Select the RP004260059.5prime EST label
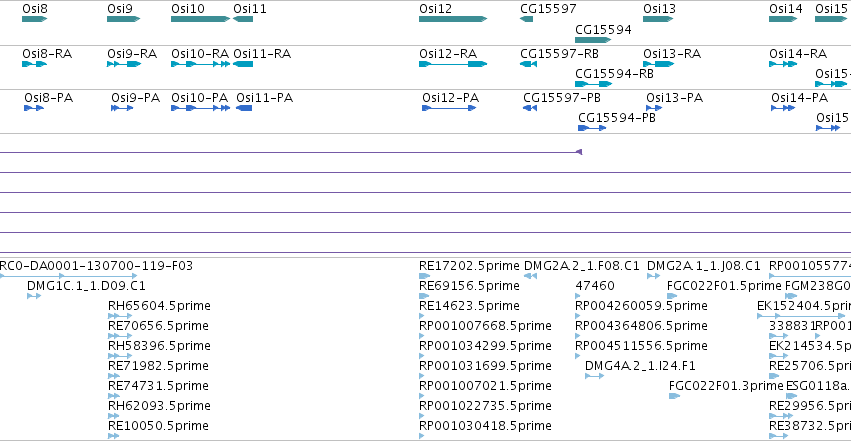The image size is (851, 441). pyautogui.click(x=642, y=306)
